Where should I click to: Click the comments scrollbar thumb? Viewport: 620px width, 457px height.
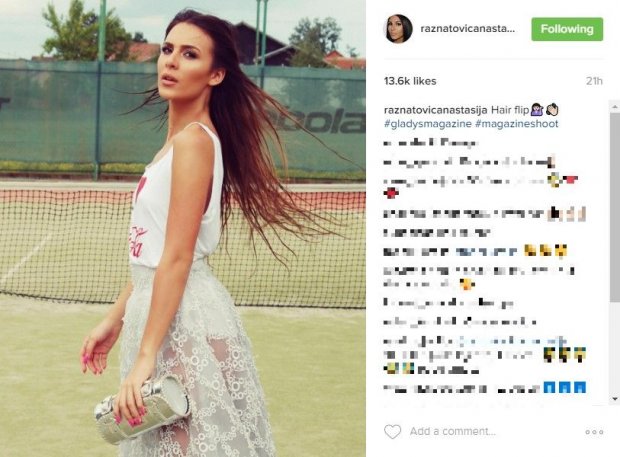point(615,208)
